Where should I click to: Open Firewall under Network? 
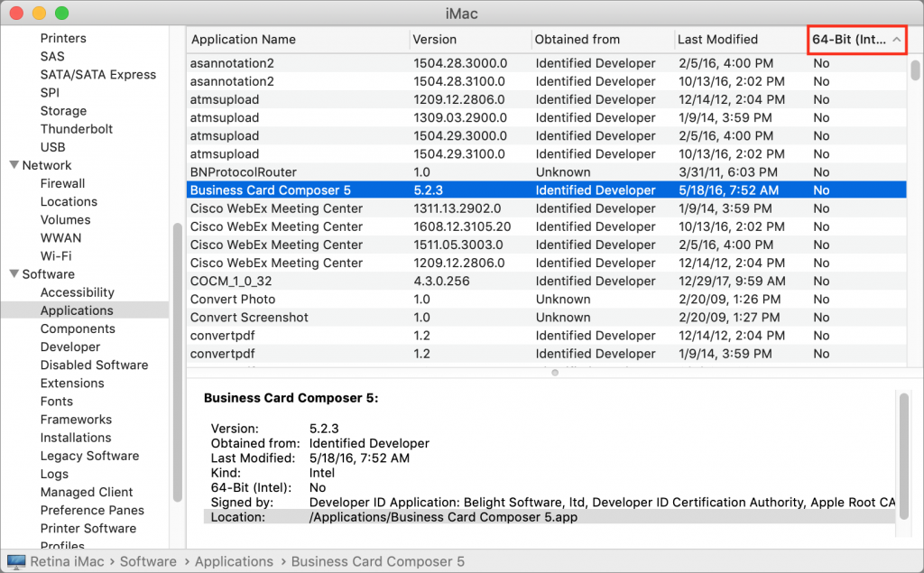pyautogui.click(x=62, y=183)
